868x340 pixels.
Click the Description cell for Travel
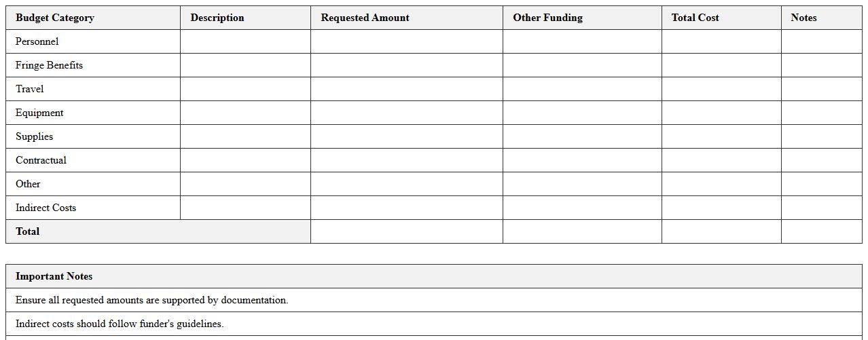[245, 89]
